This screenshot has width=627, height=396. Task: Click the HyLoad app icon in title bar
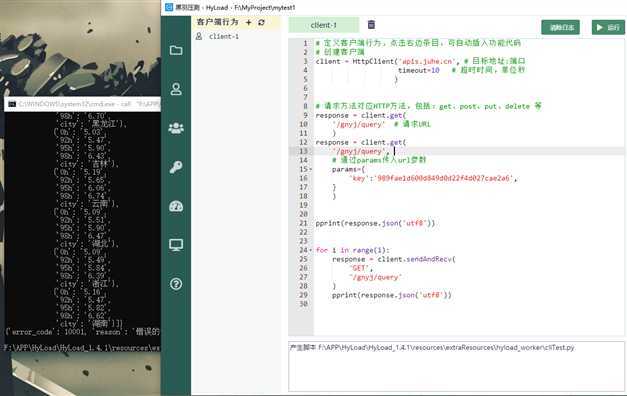[x=169, y=7]
